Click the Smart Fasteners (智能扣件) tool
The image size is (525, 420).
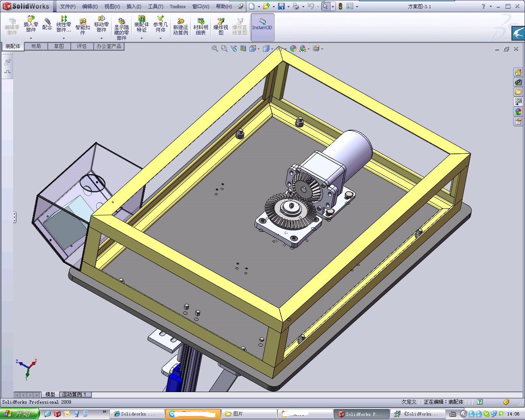tap(82, 27)
